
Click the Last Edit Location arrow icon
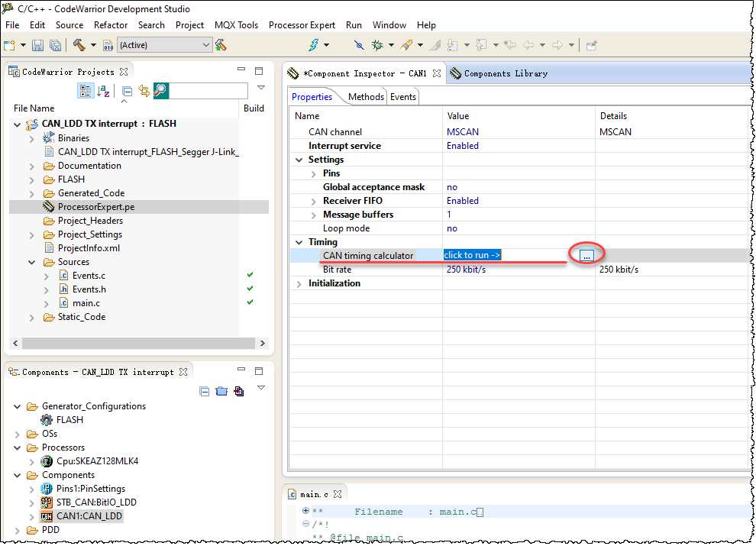[510, 45]
